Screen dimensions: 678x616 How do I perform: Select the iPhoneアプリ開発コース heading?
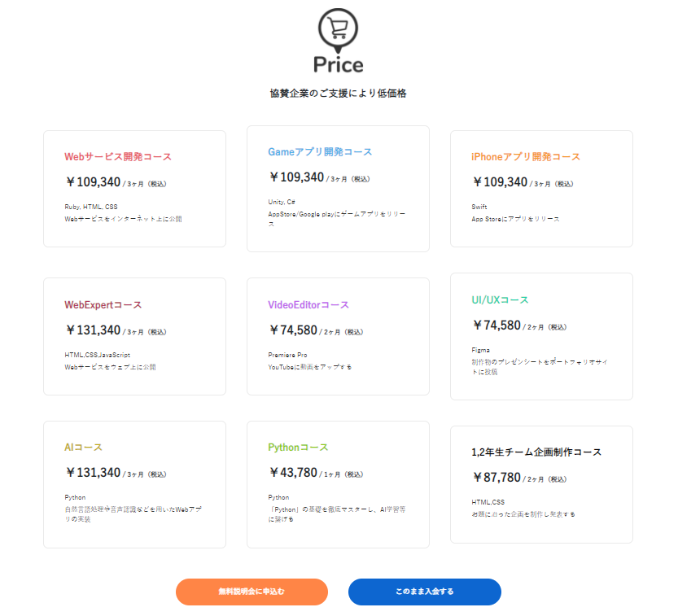[526, 157]
